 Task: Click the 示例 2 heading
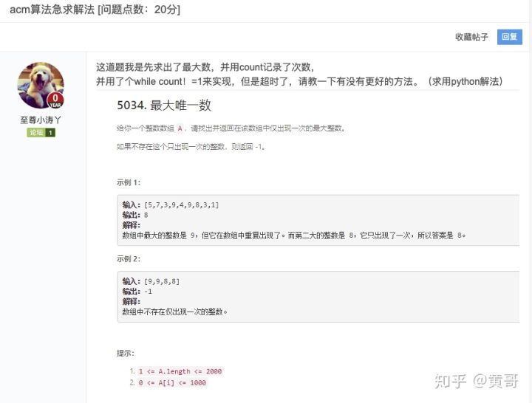click(x=129, y=258)
